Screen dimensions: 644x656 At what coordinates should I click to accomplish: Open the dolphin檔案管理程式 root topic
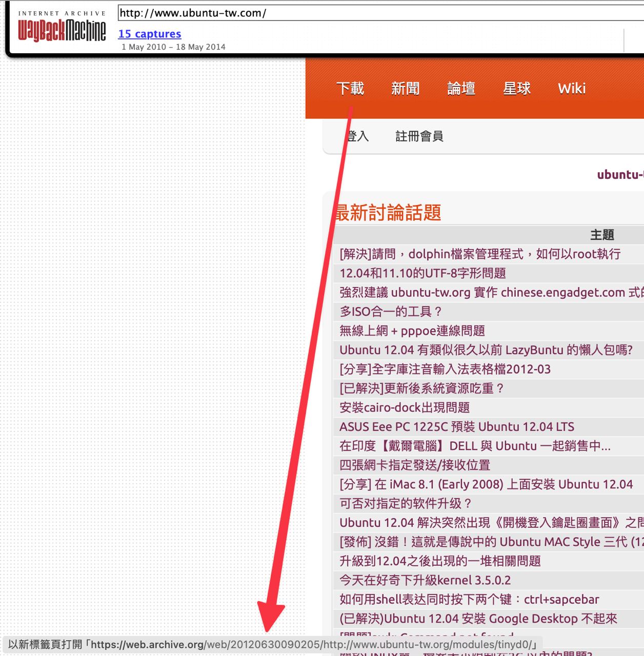point(480,254)
